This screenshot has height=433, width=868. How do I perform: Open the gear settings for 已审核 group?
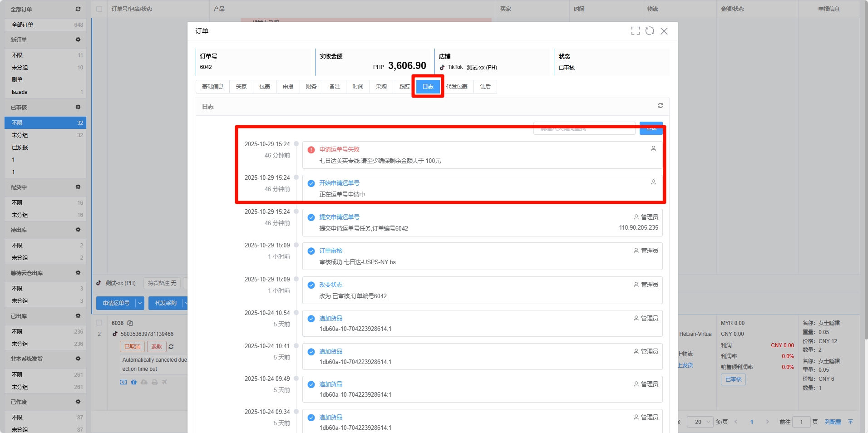pyautogui.click(x=78, y=108)
